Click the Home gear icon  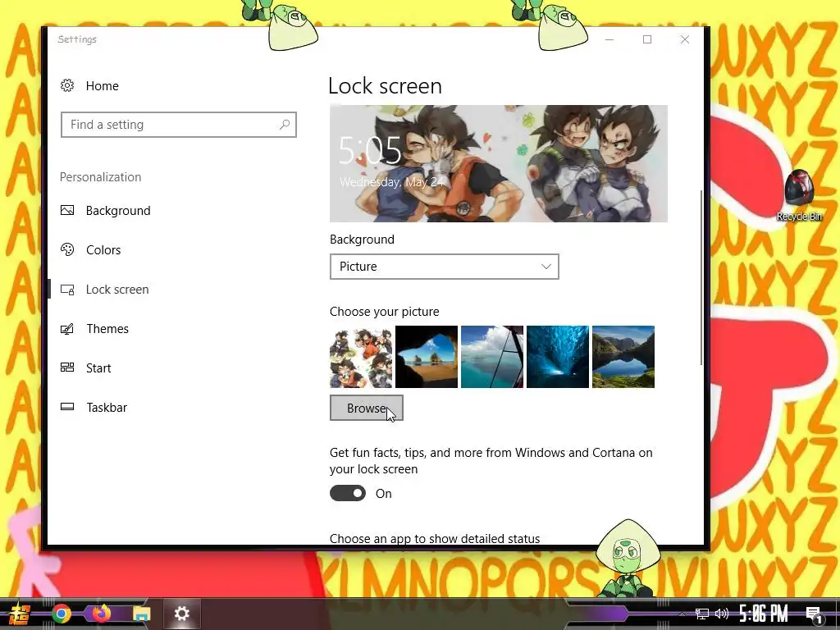click(67, 85)
